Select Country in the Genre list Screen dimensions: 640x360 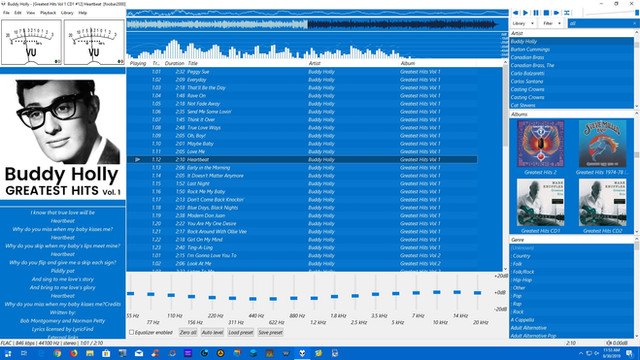pyautogui.click(x=522, y=256)
